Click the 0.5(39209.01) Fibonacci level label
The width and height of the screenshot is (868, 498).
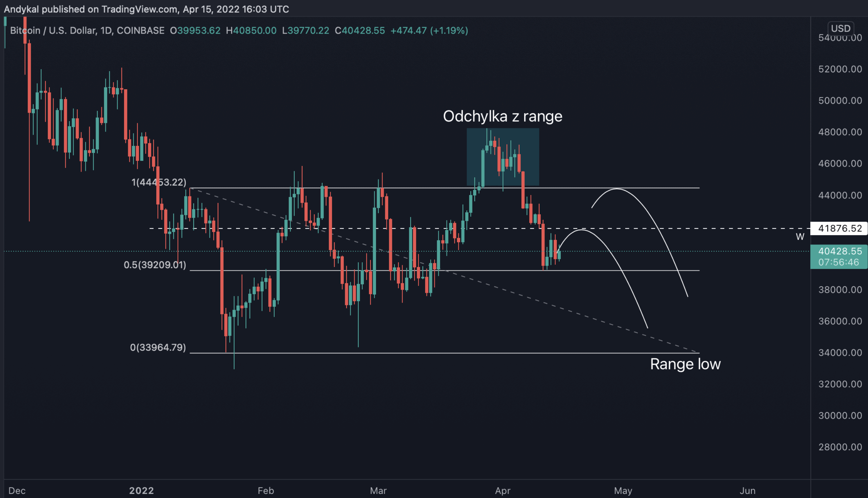pos(155,265)
